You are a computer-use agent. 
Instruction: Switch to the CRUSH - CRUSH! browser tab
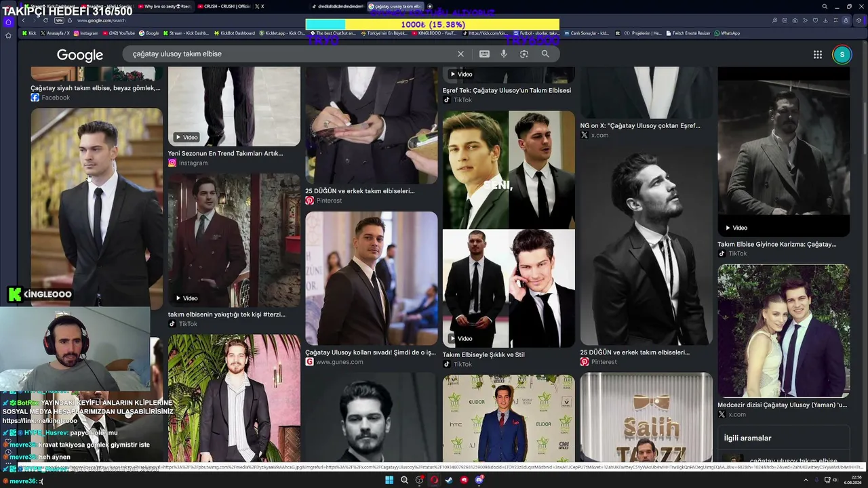(223, 6)
